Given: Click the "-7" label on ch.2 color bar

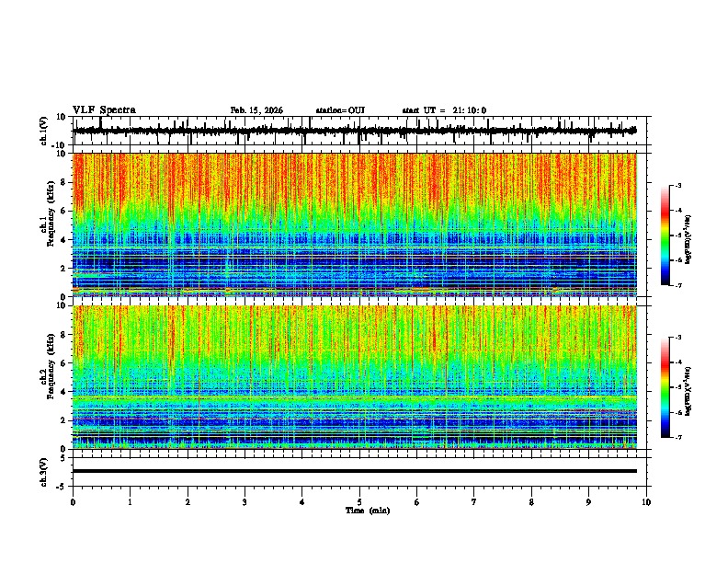Looking at the screenshot, I should pyautogui.click(x=678, y=437).
